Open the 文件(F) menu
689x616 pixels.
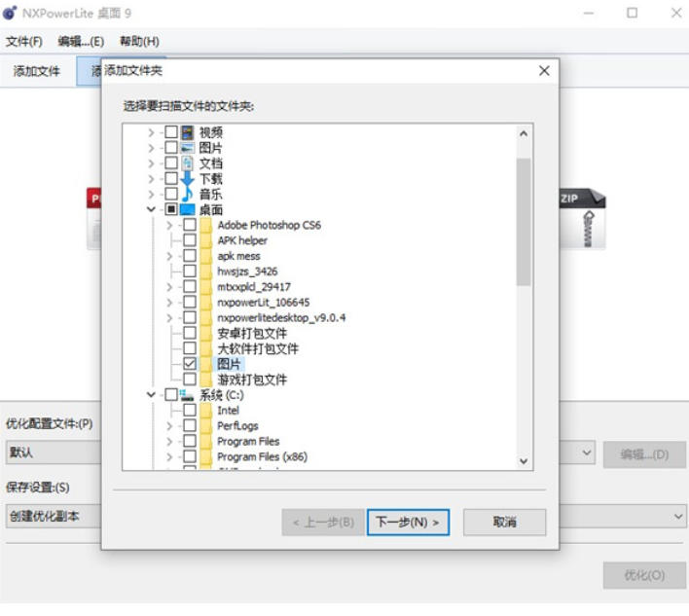point(23,41)
